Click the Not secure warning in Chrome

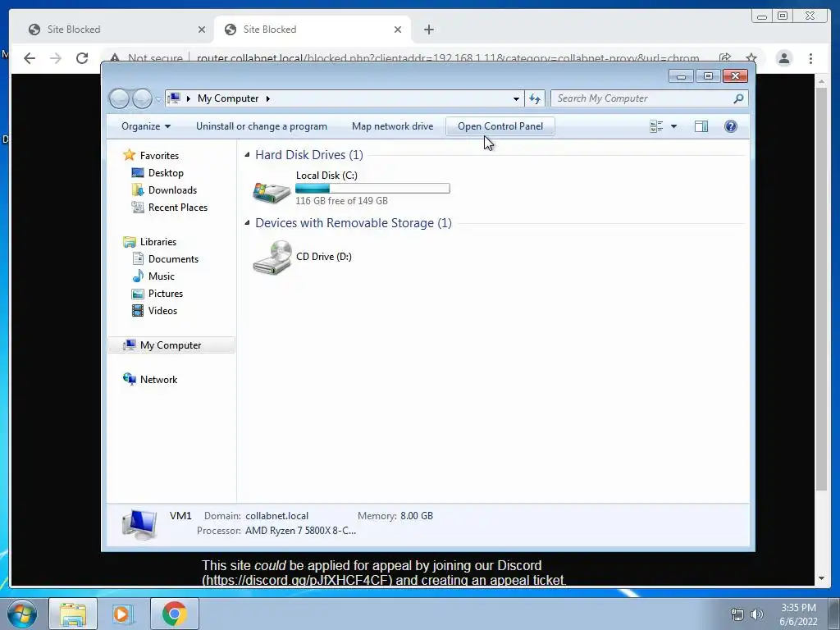(147, 58)
